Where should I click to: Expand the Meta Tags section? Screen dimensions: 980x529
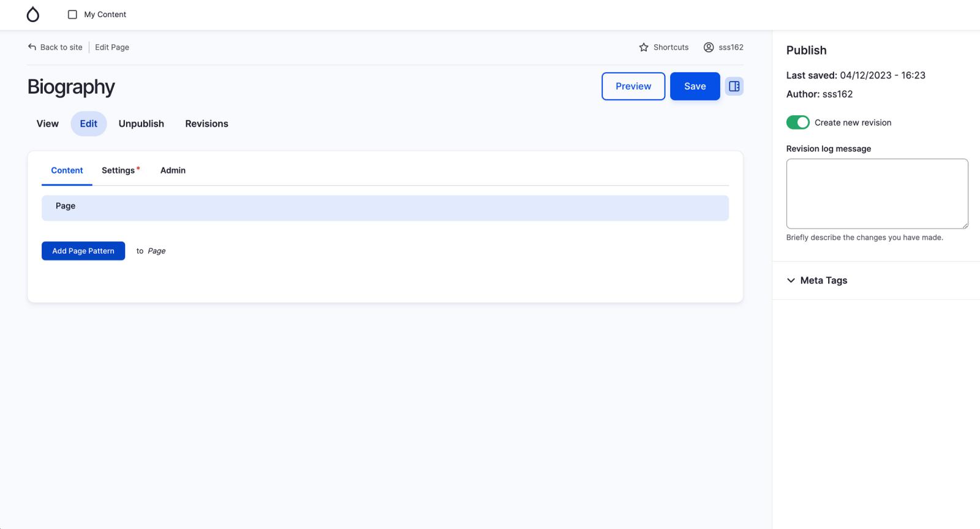(817, 281)
